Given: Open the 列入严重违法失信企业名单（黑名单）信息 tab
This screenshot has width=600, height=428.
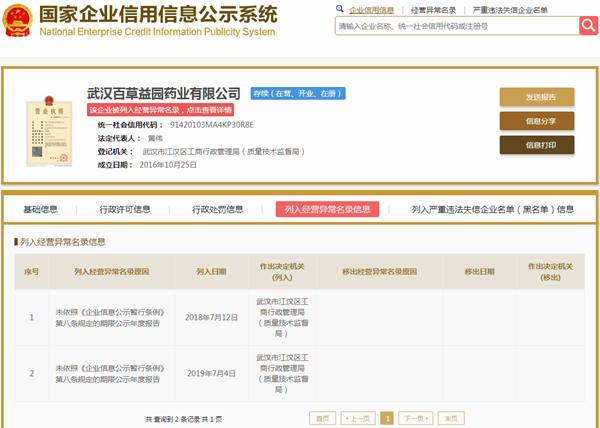Looking at the screenshot, I should (x=493, y=209).
